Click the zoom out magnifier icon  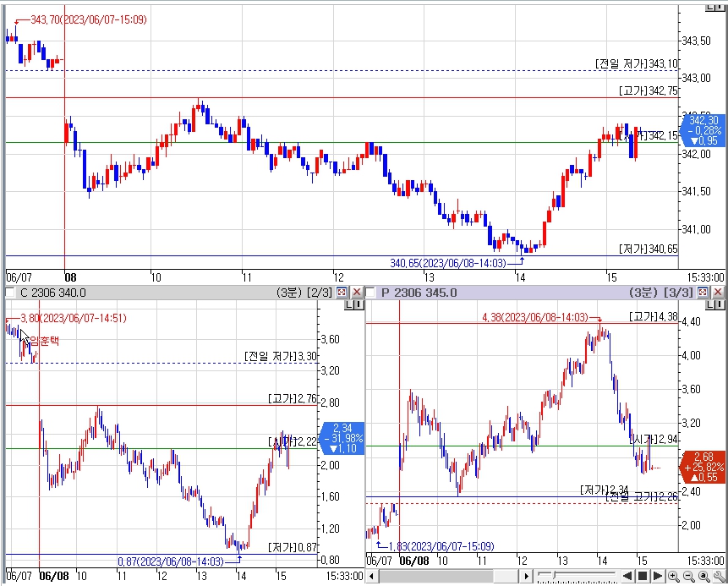(689, 576)
